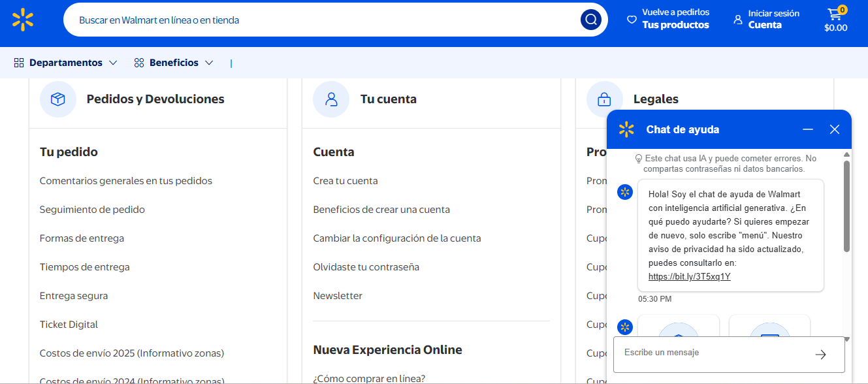Click the heart icon beside Tus productos
868x384 pixels.
632,20
